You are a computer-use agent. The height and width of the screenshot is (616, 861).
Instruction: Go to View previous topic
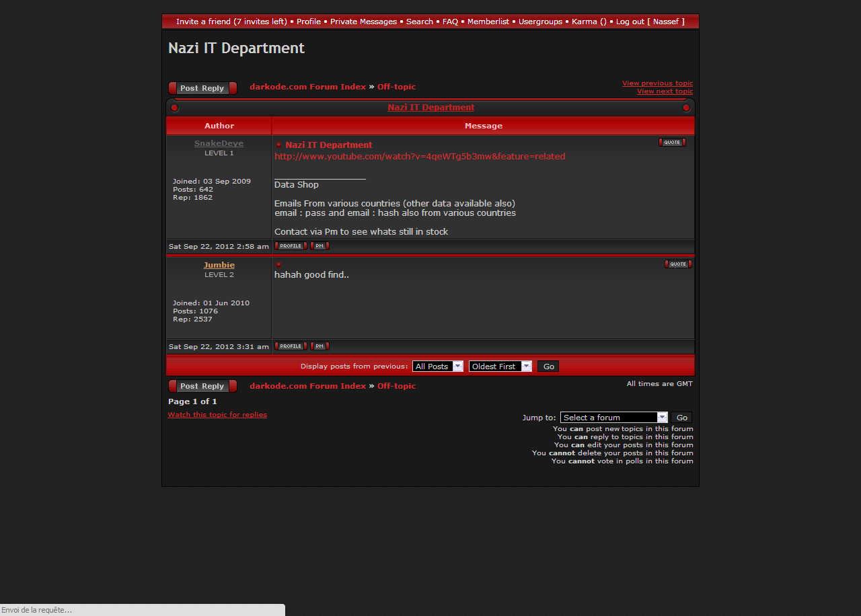click(x=657, y=83)
